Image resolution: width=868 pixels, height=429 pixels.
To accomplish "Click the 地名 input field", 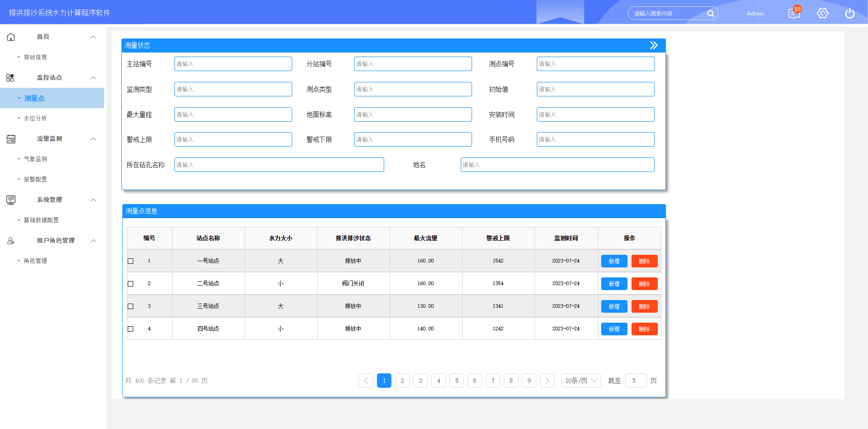I will (x=558, y=165).
